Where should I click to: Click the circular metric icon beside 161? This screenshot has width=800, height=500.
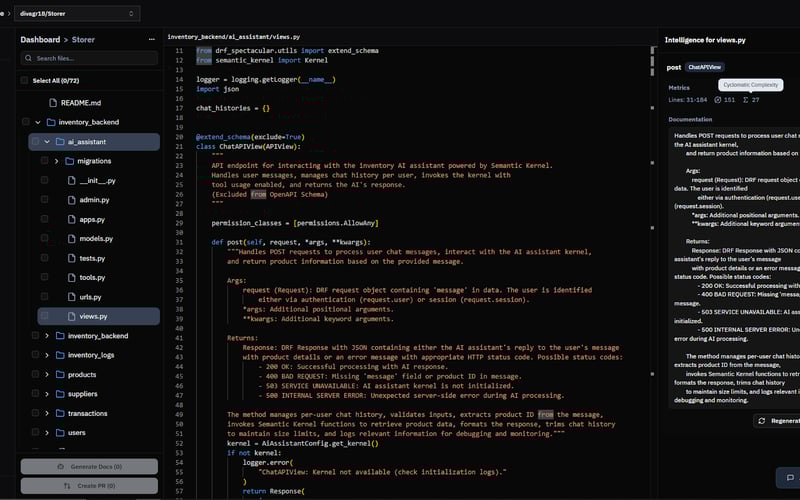[718, 100]
